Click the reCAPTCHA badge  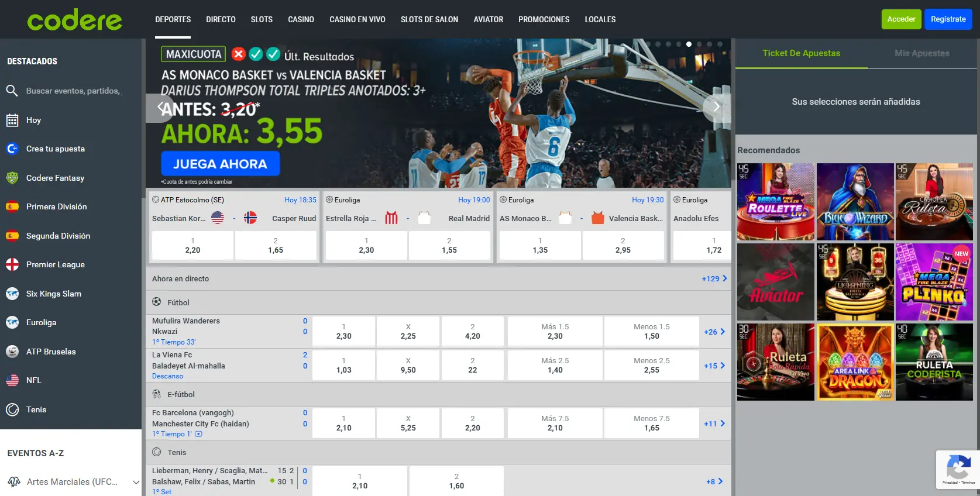958,469
